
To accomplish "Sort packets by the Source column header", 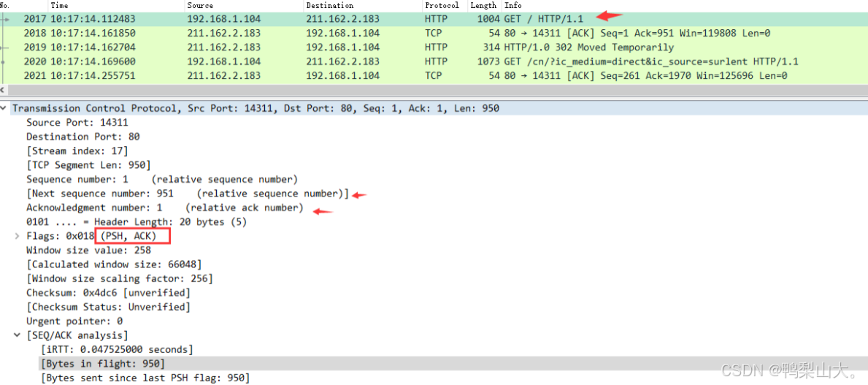I will tap(244, 6).
